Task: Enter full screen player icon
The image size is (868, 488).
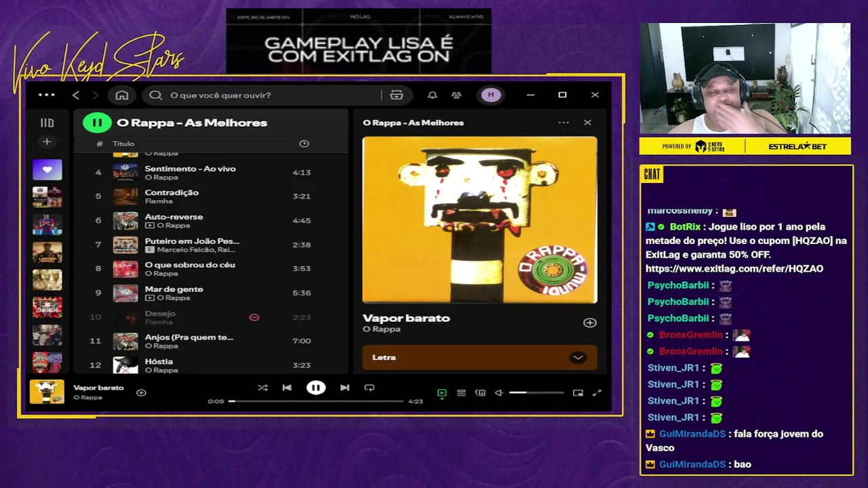Action: 597,392
